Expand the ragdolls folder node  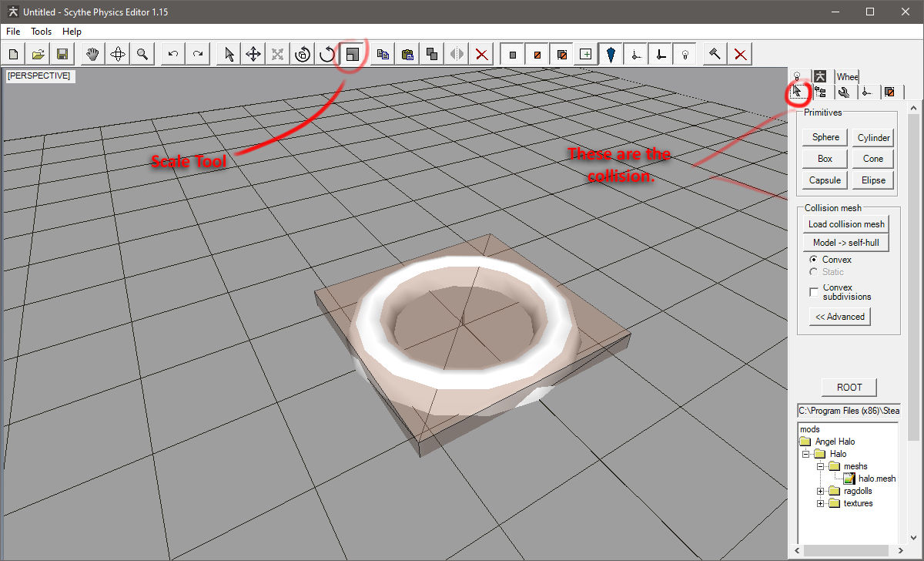click(x=821, y=491)
